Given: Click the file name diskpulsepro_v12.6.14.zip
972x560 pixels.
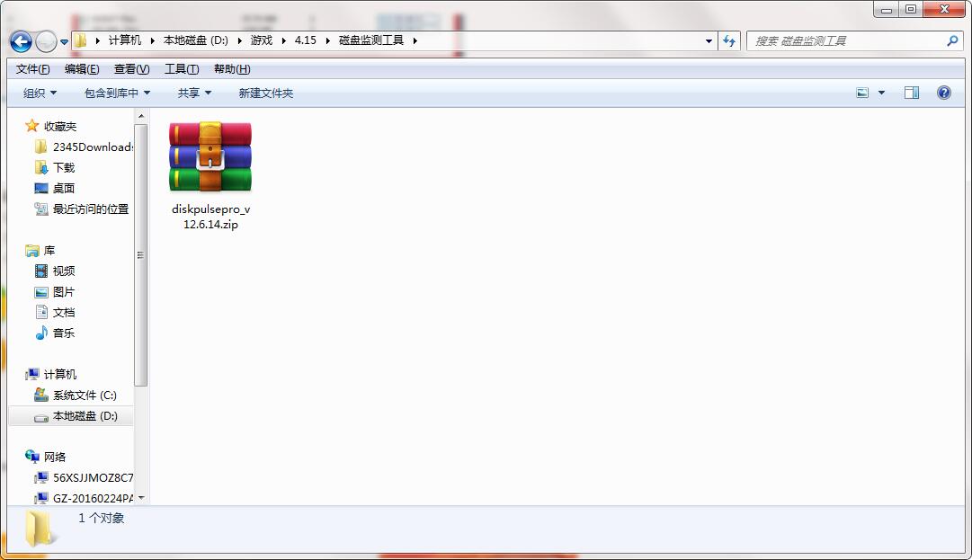Looking at the screenshot, I should pos(210,217).
